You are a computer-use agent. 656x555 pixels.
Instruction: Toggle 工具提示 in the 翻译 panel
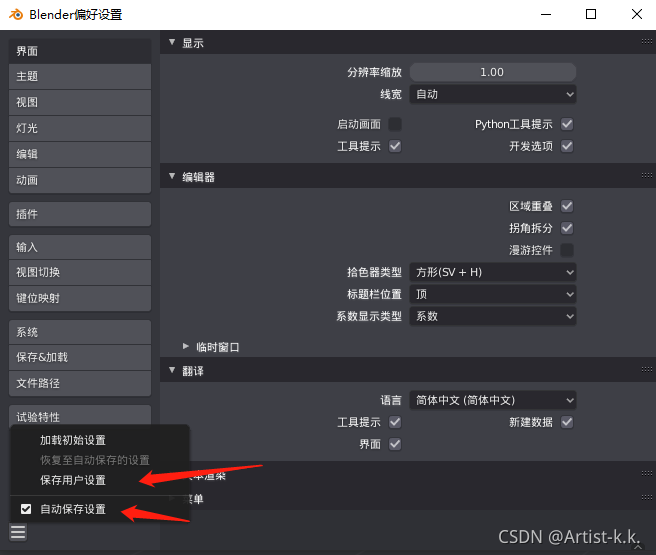tap(395, 422)
